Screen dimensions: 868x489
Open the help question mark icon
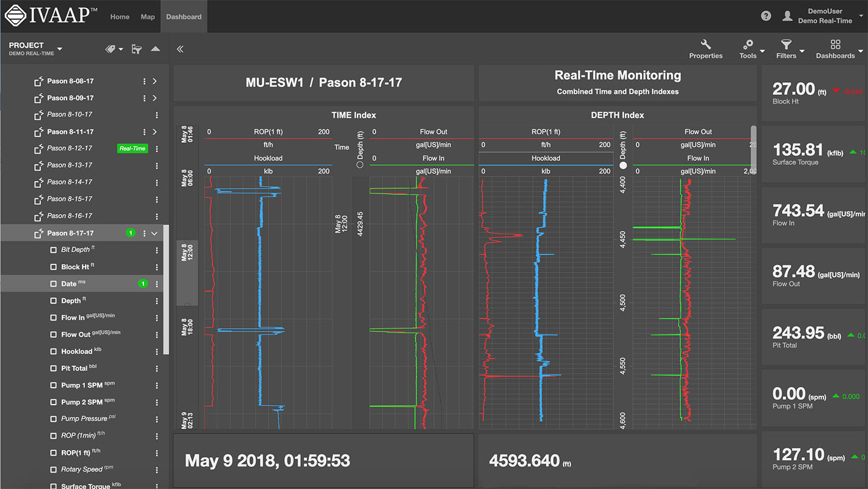pyautogui.click(x=766, y=16)
